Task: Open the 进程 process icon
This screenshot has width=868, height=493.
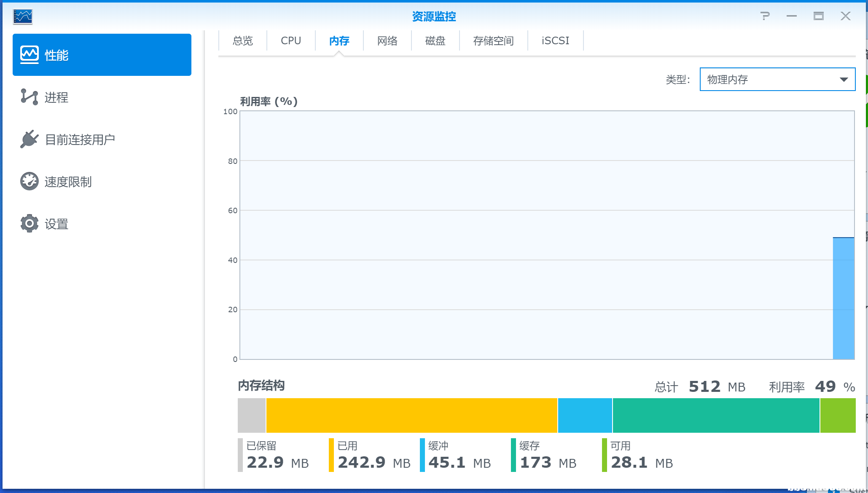Action: (30, 97)
